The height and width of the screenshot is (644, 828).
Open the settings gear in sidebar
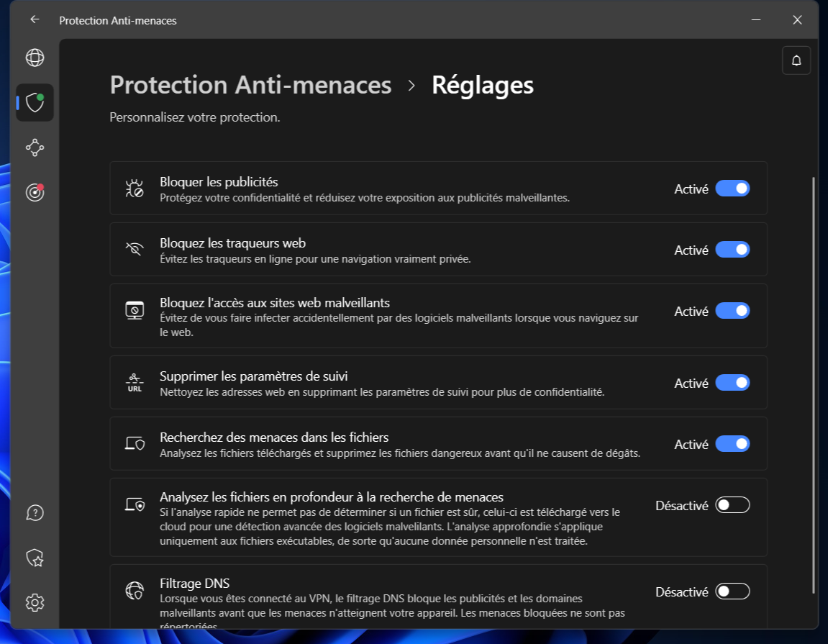point(35,603)
